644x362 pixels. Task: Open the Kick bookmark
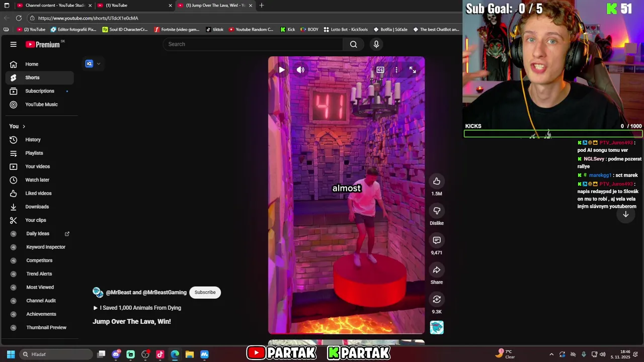point(288,30)
